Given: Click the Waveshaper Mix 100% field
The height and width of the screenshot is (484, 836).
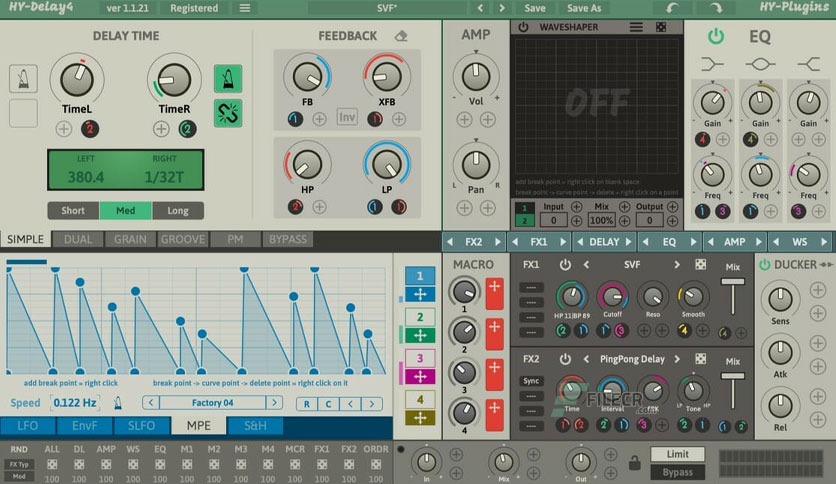Looking at the screenshot, I should pos(601,220).
